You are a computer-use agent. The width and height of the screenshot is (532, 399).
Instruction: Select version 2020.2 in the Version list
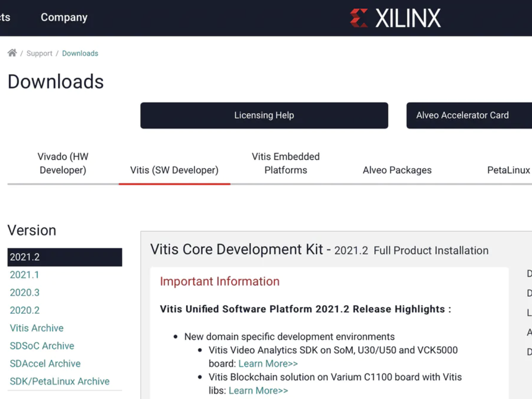[24, 310]
